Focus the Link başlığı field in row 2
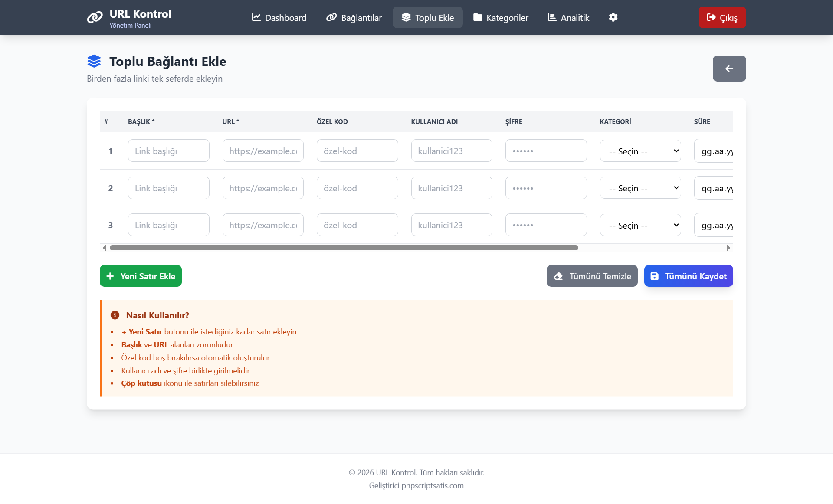 tap(168, 188)
